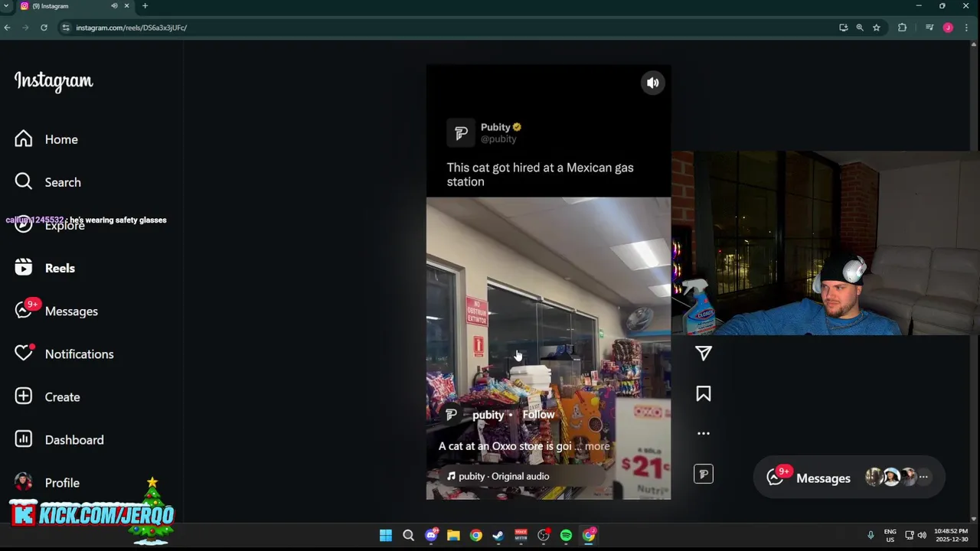This screenshot has height=551, width=980.
Task: Open floating Messages panel
Action: (849, 478)
